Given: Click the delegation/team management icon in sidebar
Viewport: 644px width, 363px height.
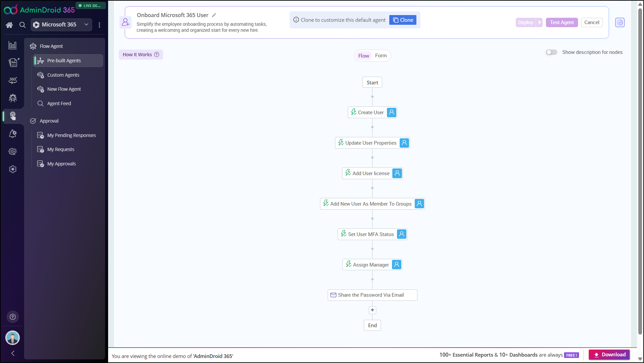Looking at the screenshot, I should [13, 98].
